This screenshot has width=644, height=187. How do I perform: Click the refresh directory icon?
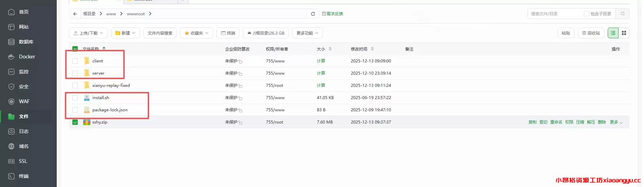pyautogui.click(x=313, y=14)
